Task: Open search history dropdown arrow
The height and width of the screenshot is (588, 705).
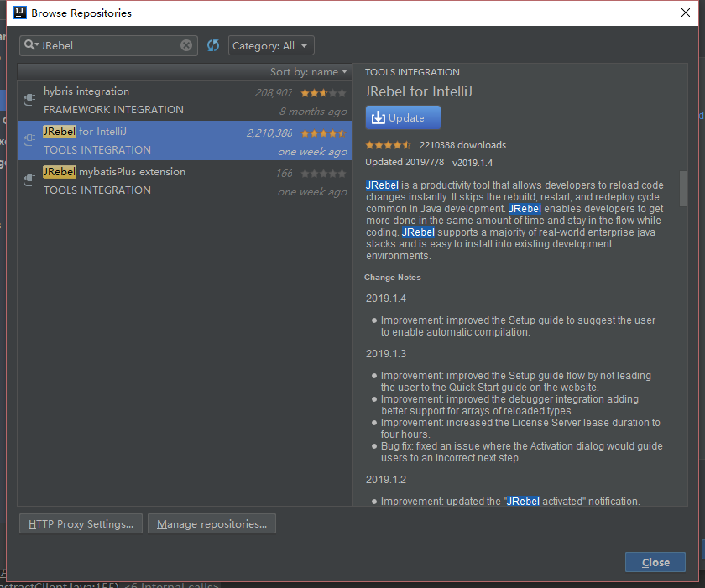Action: pyautogui.click(x=37, y=45)
